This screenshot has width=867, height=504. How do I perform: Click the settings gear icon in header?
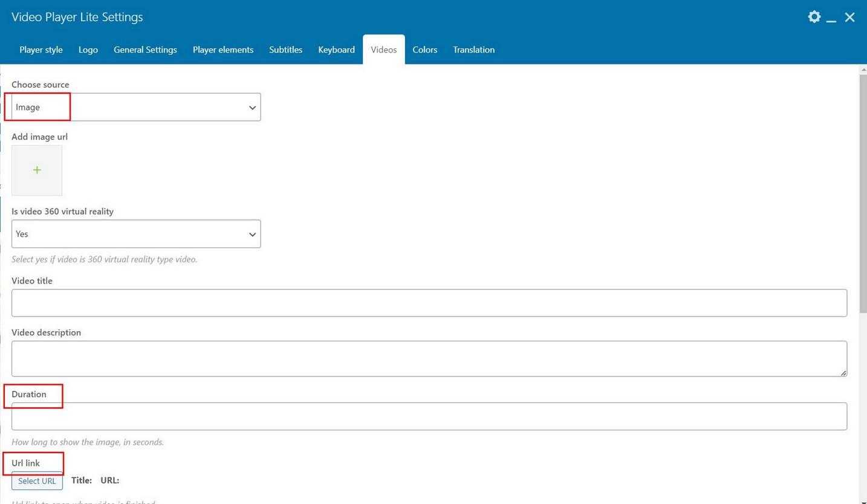pyautogui.click(x=814, y=17)
